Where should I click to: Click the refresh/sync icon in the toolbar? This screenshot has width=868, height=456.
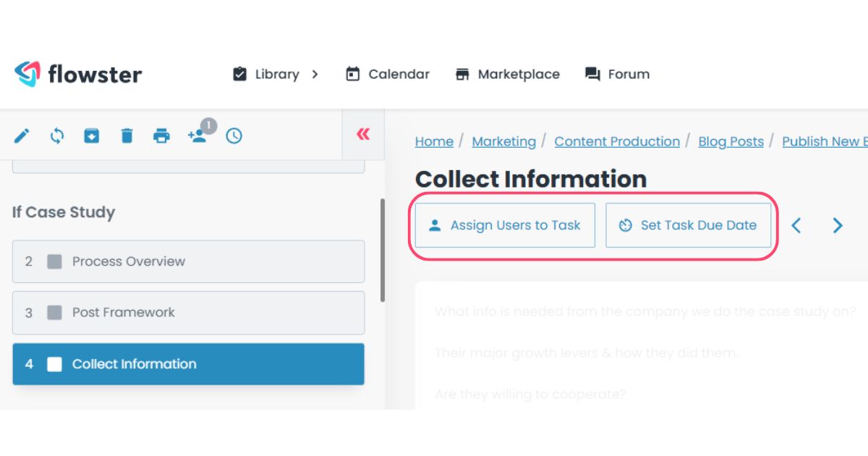tap(56, 135)
